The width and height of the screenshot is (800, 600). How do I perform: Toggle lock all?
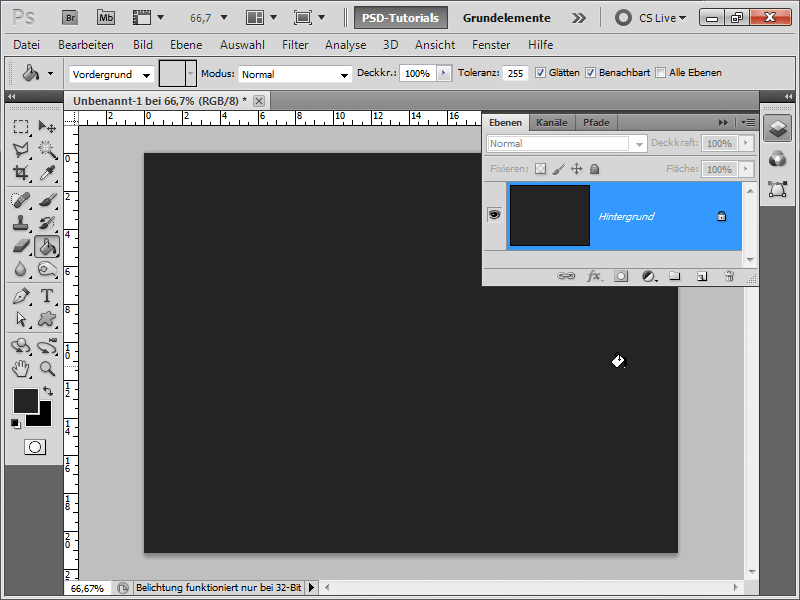pyautogui.click(x=594, y=169)
